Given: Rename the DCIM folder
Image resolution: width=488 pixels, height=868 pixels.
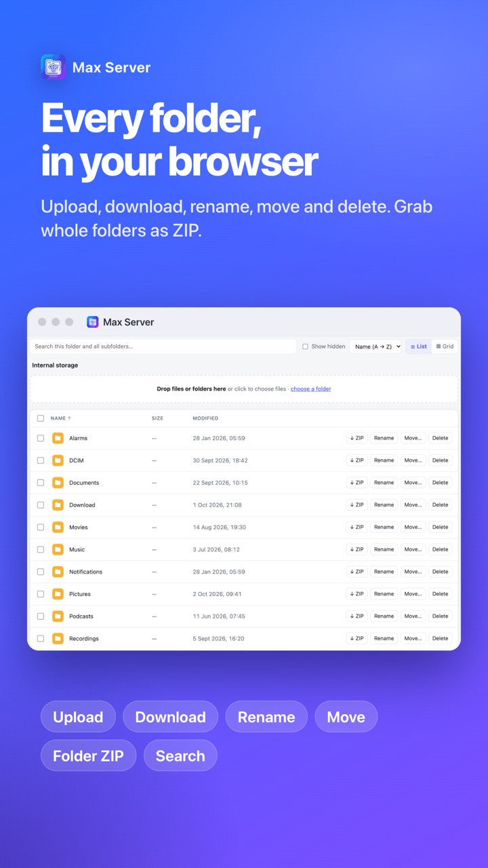Looking at the screenshot, I should [x=384, y=460].
